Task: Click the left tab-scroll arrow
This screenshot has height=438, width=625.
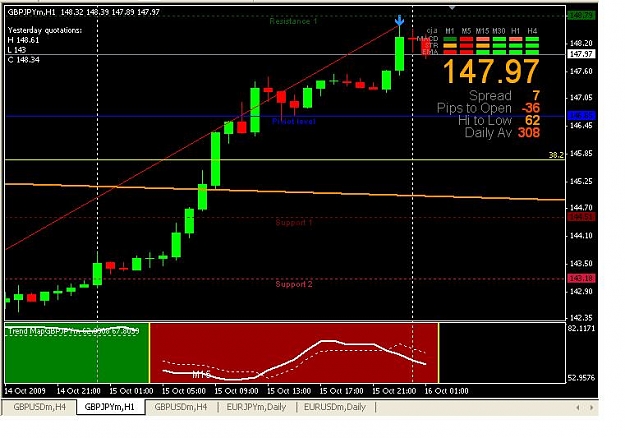Action: click(578, 407)
